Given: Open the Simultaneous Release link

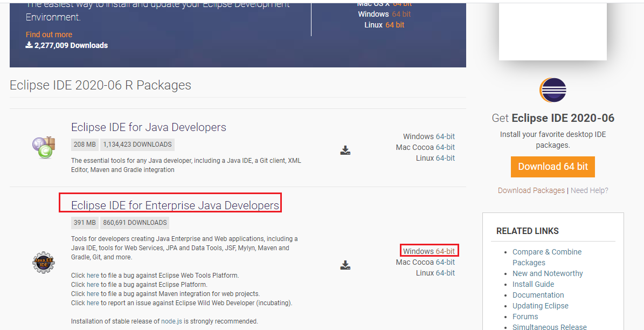Looking at the screenshot, I should click(550, 327).
